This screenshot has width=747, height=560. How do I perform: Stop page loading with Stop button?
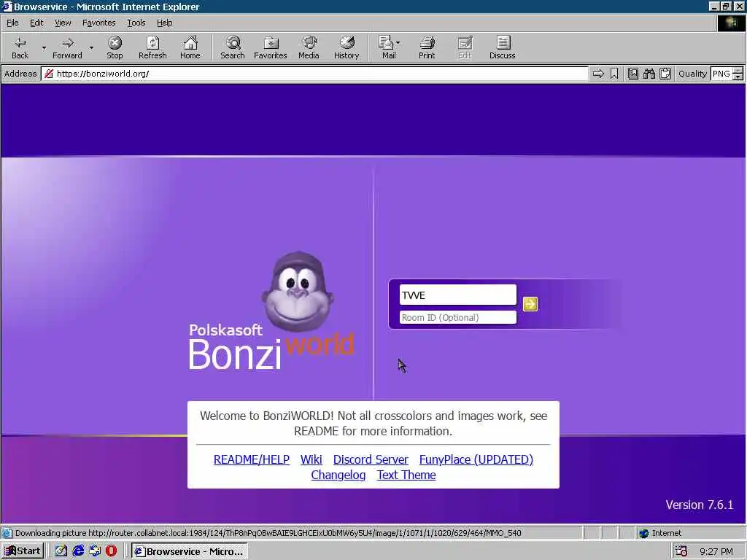click(x=115, y=47)
